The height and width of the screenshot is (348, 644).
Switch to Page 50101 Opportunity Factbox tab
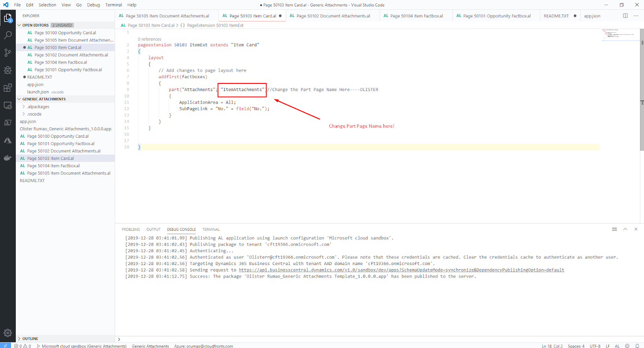click(x=496, y=16)
